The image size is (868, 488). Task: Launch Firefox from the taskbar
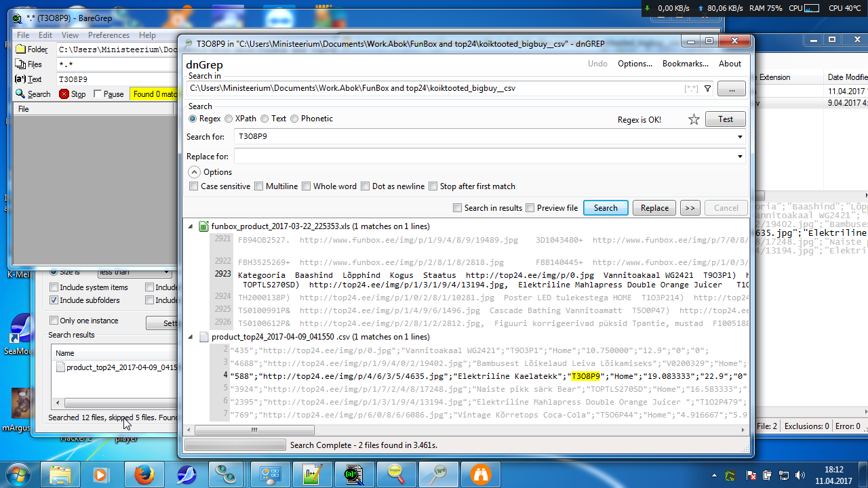[144, 474]
